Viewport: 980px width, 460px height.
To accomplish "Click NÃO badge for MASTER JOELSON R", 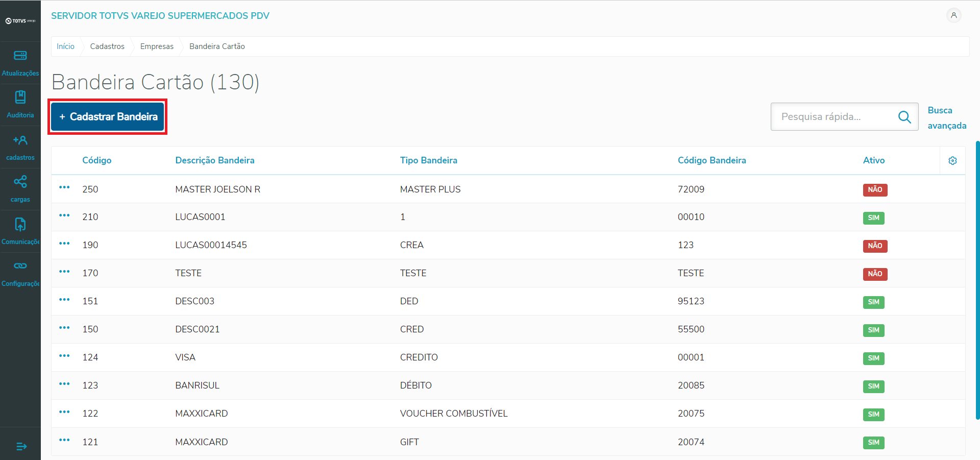I will tap(875, 190).
